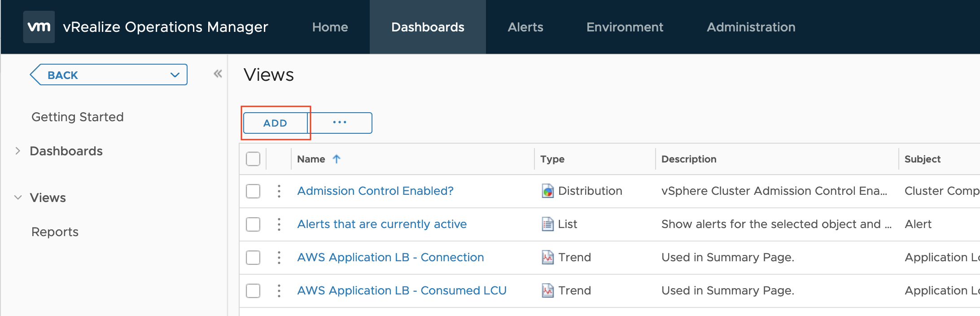Click the 'vSphere Cluster Admission Control Ena...' description cell
The height and width of the screenshot is (316, 980).
pyautogui.click(x=774, y=191)
